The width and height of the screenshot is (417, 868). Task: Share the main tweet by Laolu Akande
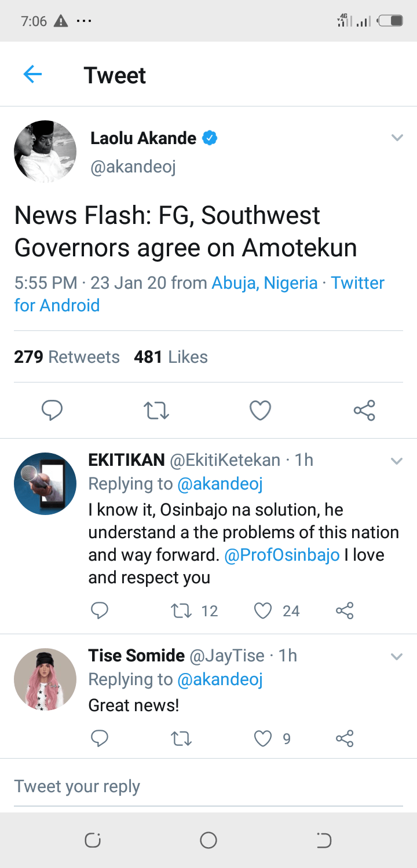point(364,410)
